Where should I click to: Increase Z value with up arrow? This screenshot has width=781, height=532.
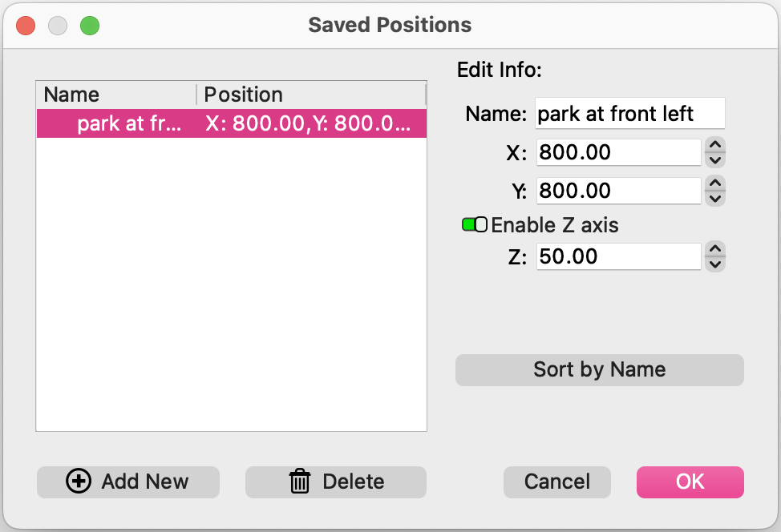[x=715, y=249]
